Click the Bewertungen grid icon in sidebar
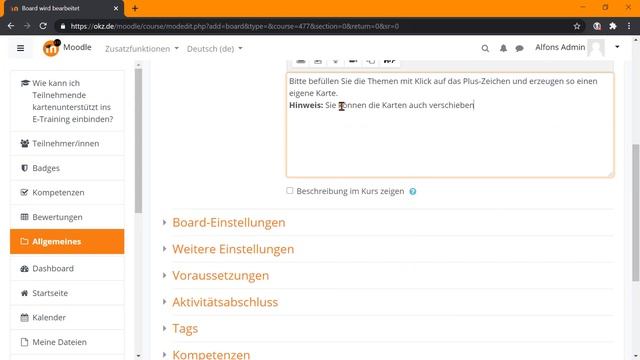The width and height of the screenshot is (640, 360). pos(24,217)
